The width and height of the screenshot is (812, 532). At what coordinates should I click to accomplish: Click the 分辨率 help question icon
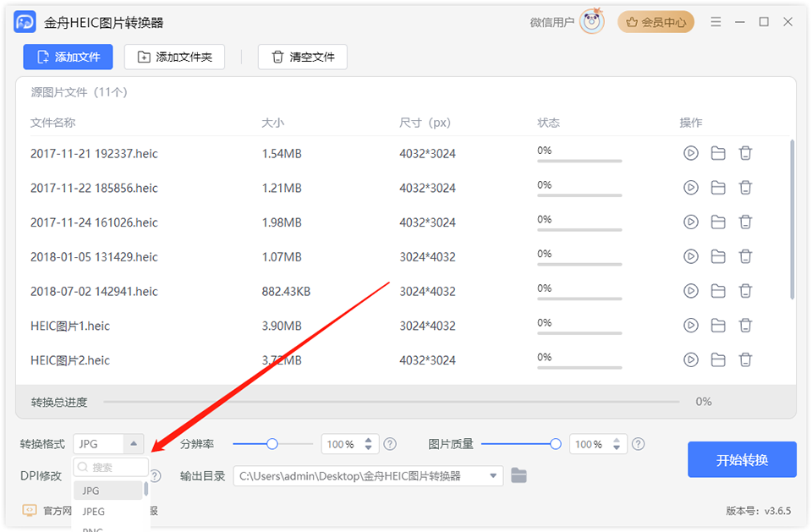pos(390,444)
